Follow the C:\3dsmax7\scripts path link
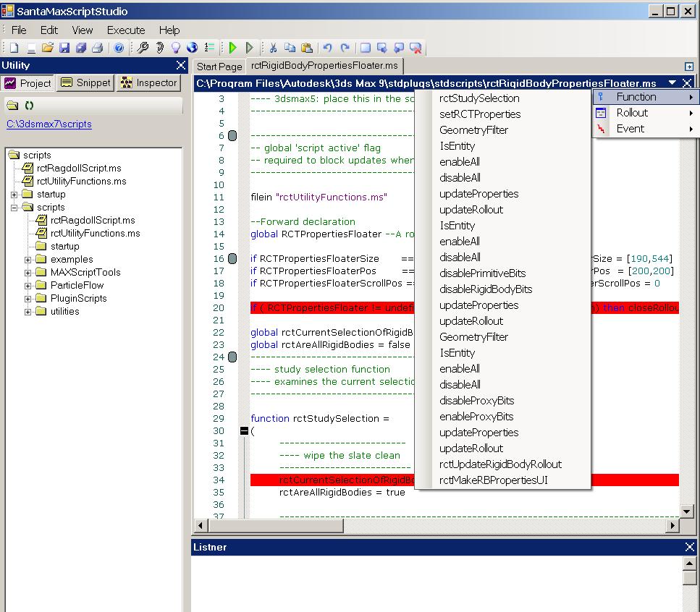 click(x=49, y=124)
